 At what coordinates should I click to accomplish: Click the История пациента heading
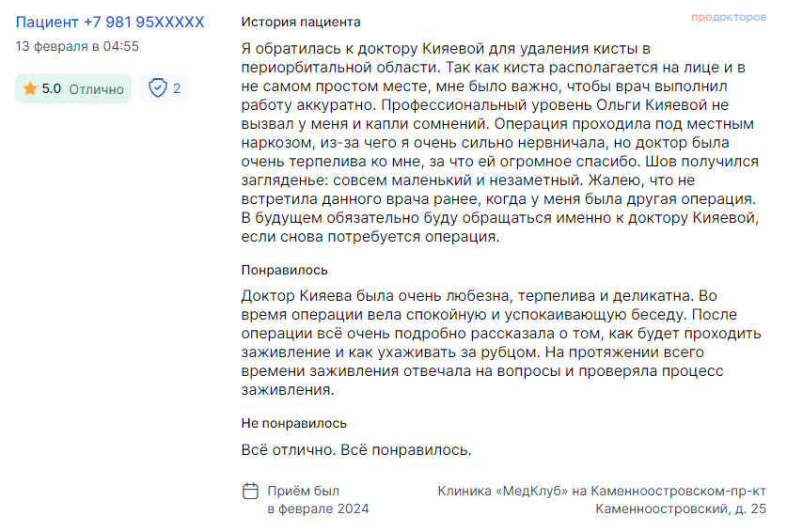(301, 22)
